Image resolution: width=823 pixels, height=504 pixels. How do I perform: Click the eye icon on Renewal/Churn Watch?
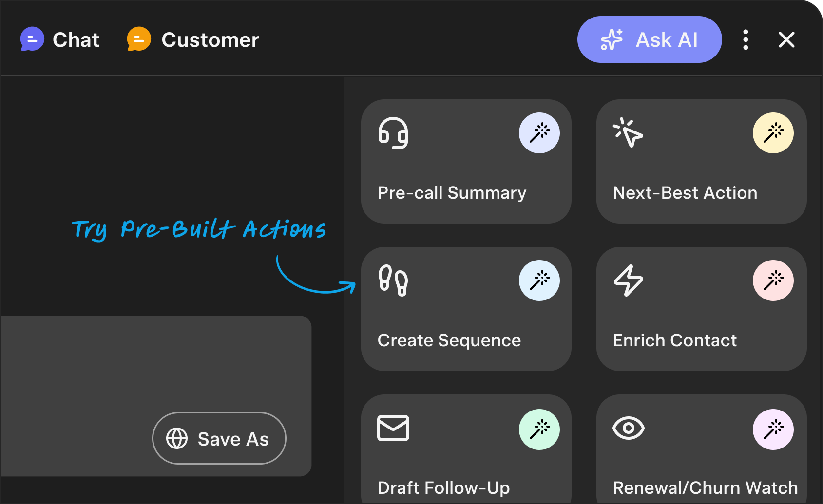(x=628, y=428)
